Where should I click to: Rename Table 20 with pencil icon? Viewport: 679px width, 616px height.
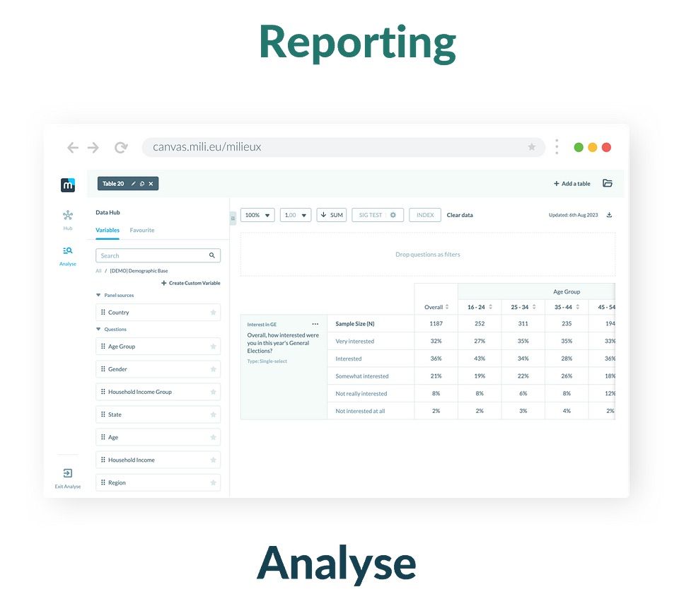click(134, 184)
